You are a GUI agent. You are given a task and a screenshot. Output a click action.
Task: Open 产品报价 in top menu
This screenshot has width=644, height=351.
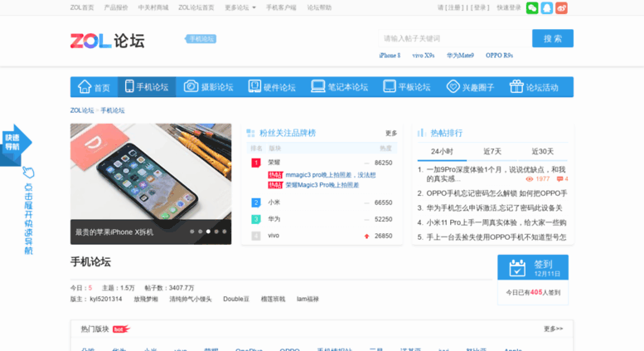[x=116, y=7]
